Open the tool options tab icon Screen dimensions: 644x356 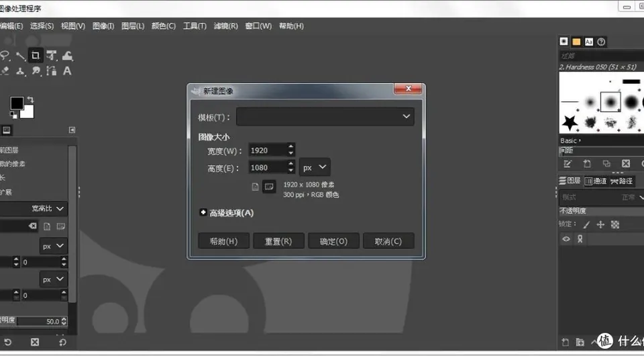[7, 130]
